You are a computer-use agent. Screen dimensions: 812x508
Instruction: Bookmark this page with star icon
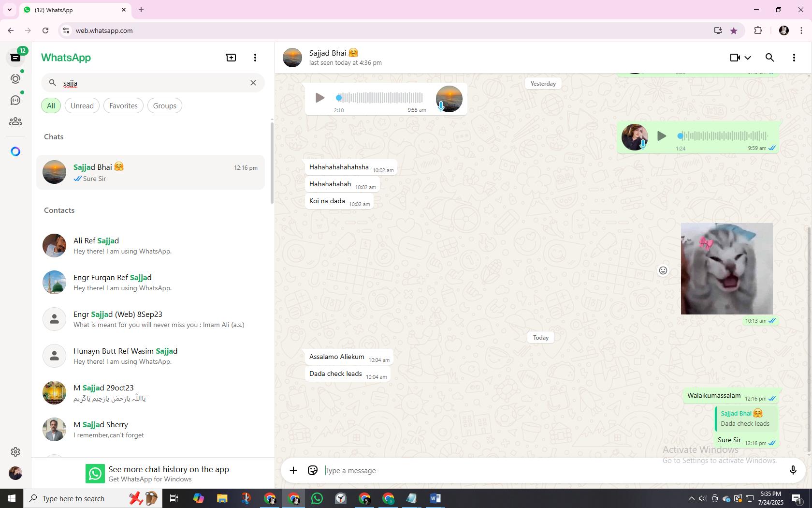click(734, 30)
